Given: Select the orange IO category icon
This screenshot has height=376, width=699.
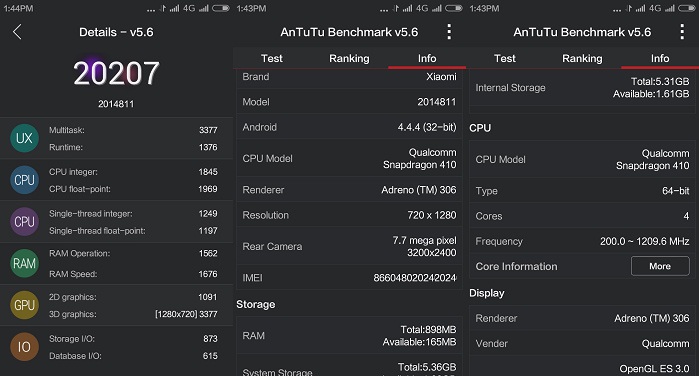Looking at the screenshot, I should pos(24,347).
